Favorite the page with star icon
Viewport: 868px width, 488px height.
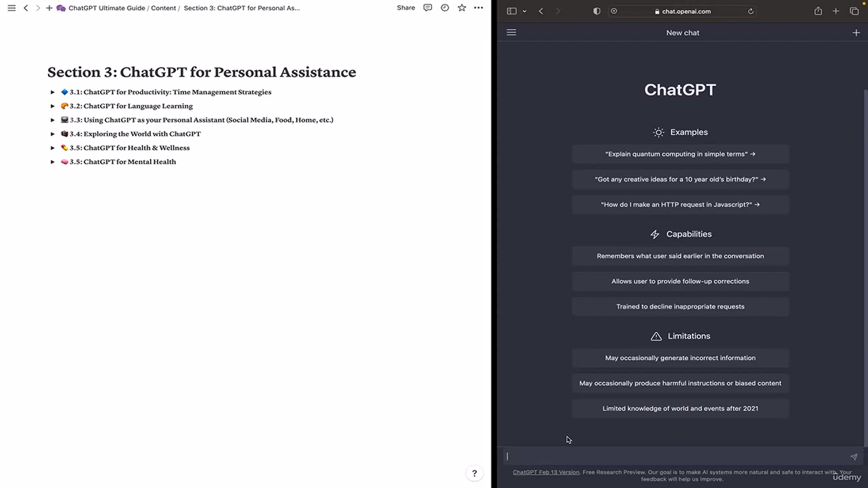coord(462,8)
